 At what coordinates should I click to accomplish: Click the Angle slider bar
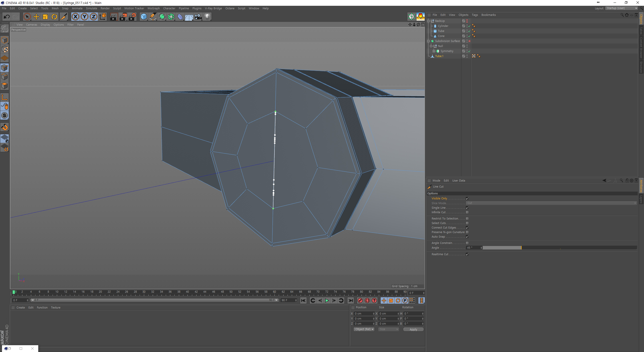click(559, 248)
